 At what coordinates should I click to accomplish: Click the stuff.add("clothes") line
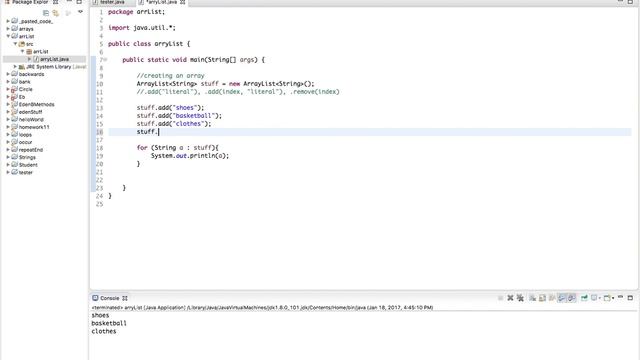coord(174,124)
